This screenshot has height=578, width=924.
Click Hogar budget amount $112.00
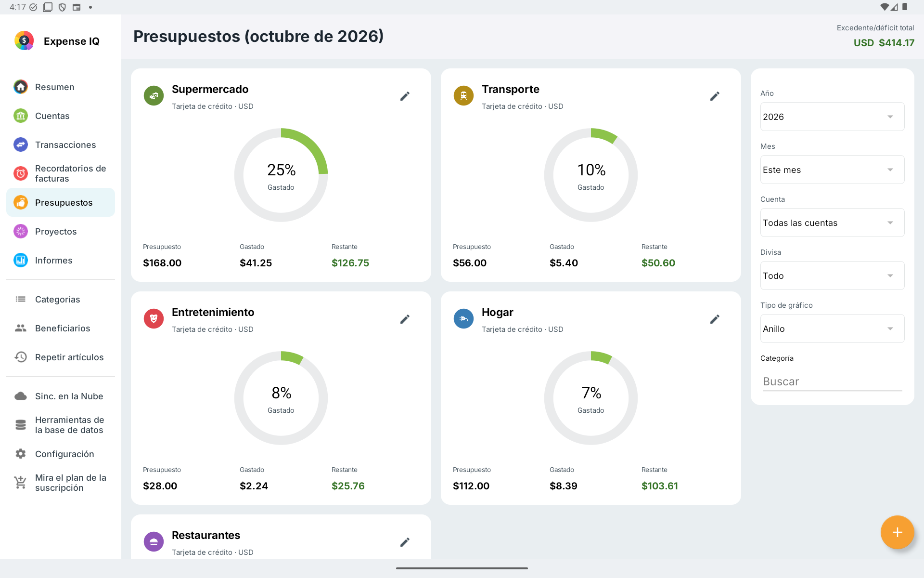(x=471, y=486)
